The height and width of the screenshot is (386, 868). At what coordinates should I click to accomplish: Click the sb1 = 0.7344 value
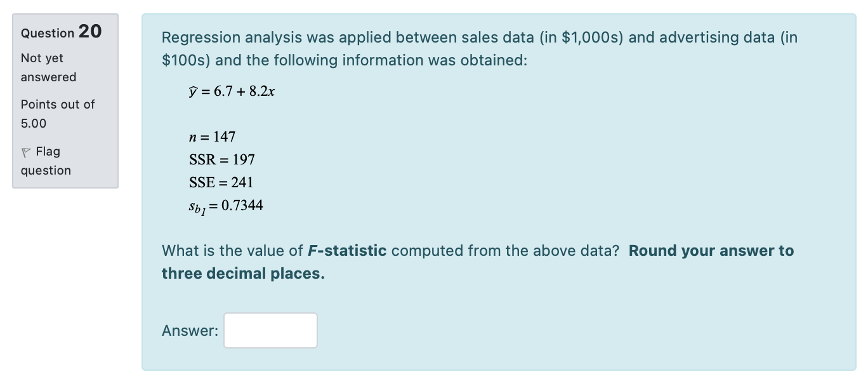click(x=226, y=205)
